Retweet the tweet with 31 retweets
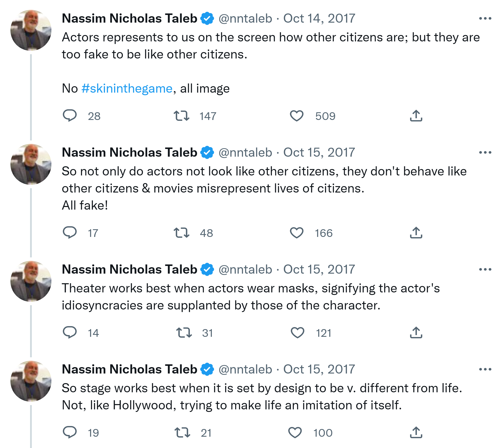 tap(184, 333)
